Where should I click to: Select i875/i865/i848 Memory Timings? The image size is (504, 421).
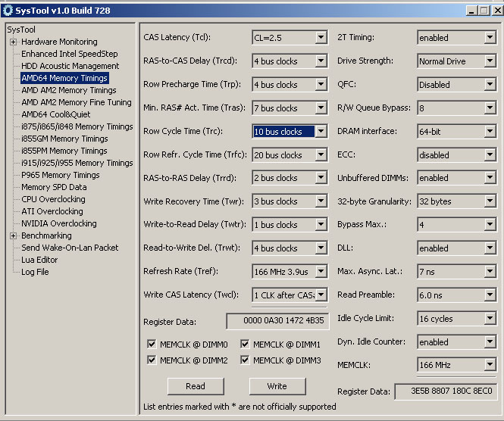(77, 127)
